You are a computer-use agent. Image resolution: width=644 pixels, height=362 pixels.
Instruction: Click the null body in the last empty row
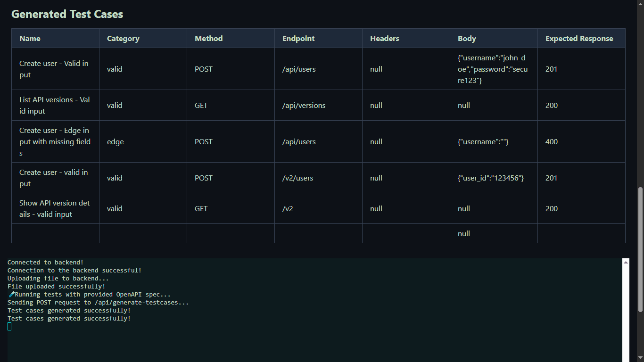point(494,233)
